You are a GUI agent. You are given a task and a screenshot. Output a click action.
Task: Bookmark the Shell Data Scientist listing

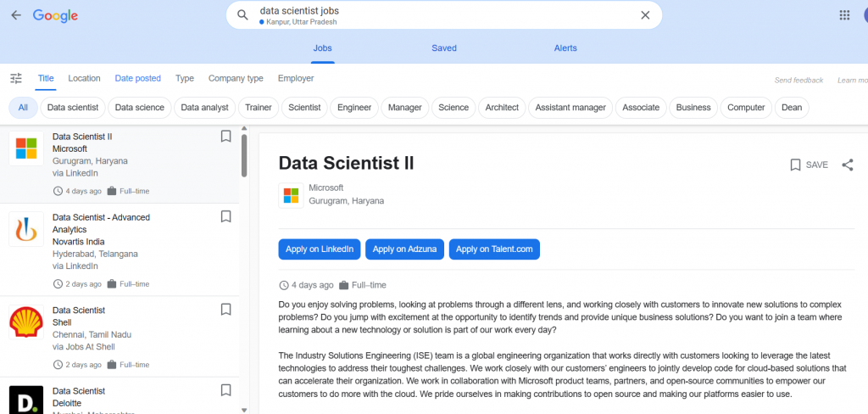pos(225,310)
